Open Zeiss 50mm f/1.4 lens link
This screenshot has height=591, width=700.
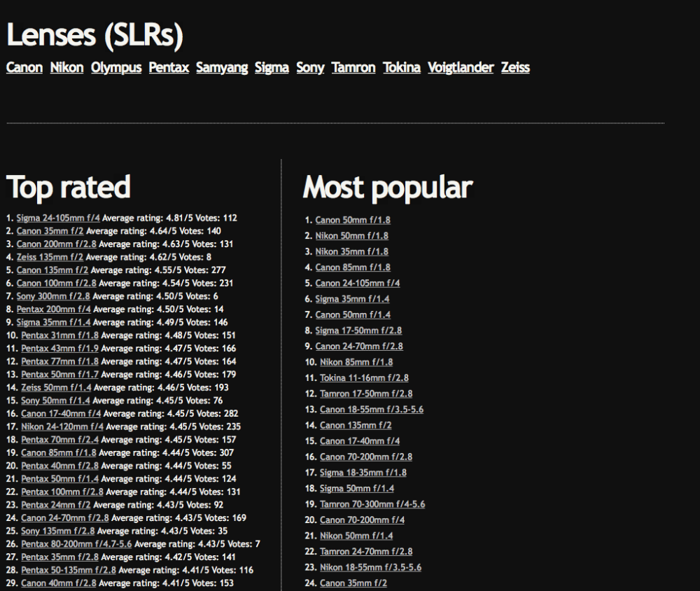(x=56, y=387)
